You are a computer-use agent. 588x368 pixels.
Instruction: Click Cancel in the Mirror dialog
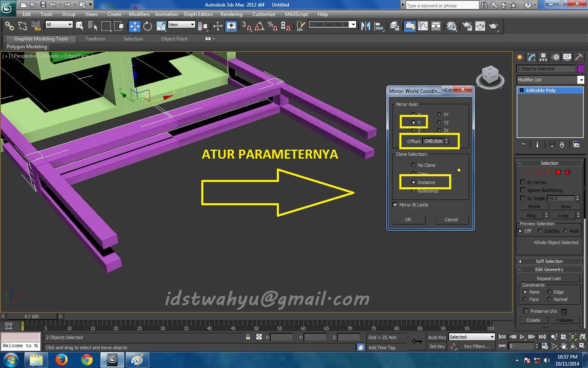451,220
